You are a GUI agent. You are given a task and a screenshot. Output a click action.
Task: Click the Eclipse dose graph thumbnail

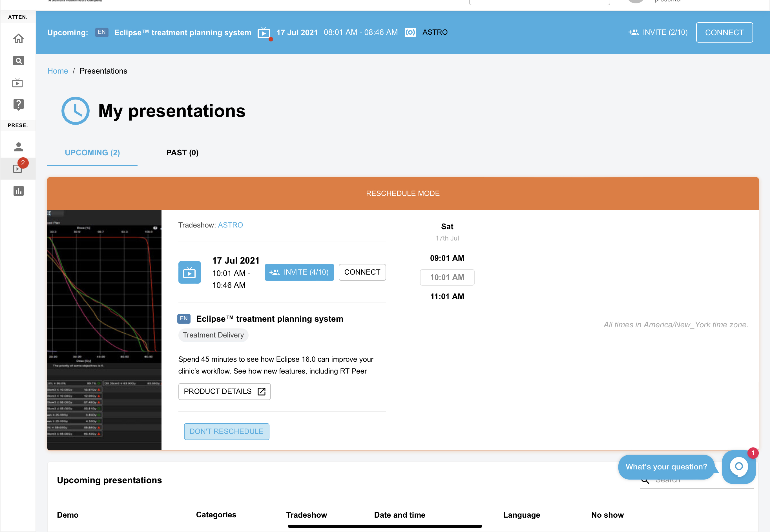coord(104,330)
